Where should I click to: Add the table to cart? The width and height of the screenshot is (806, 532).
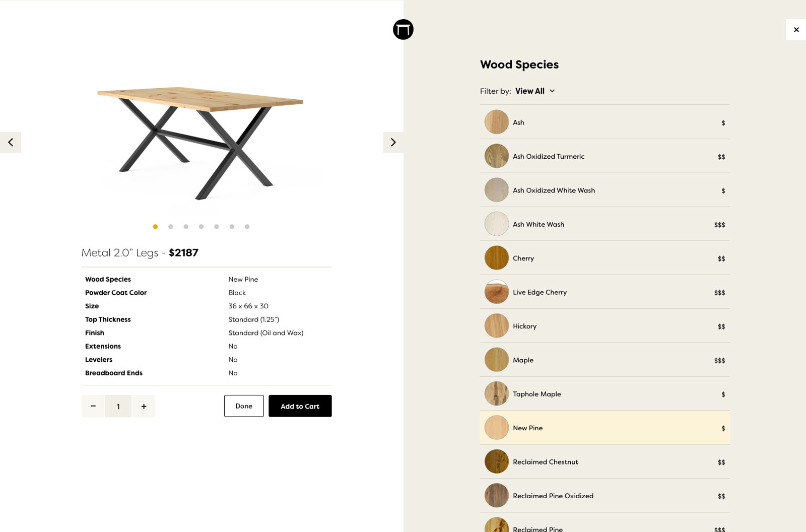[300, 406]
